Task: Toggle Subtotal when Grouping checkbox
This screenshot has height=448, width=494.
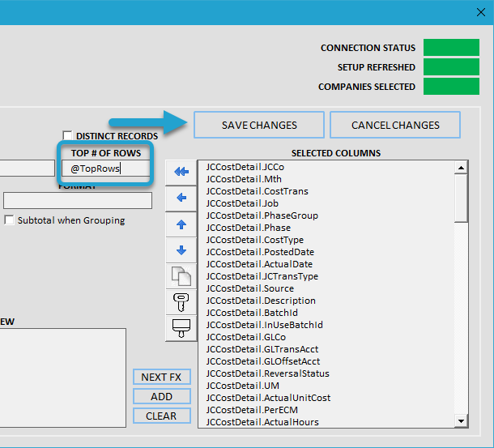Action: pyautogui.click(x=9, y=220)
